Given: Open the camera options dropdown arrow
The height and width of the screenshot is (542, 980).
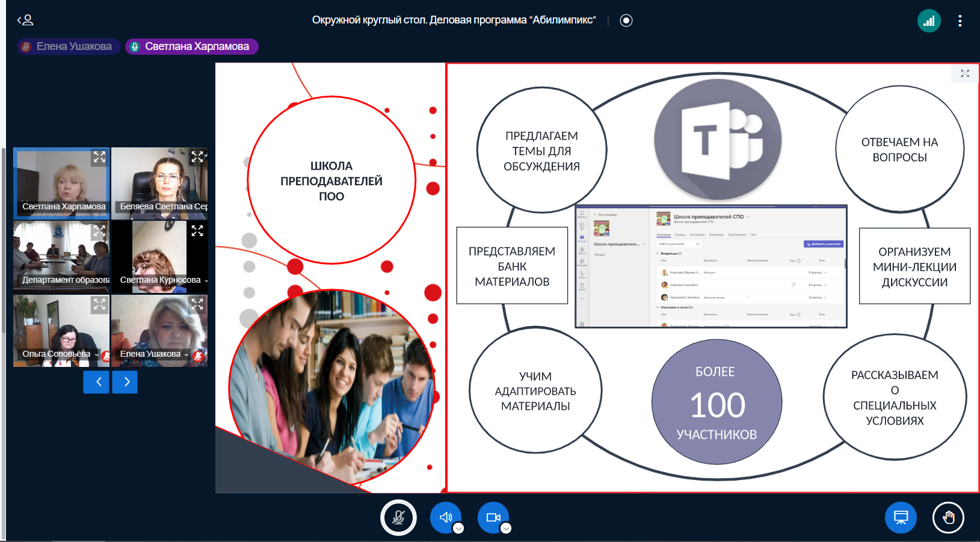Looking at the screenshot, I should pos(507,528).
